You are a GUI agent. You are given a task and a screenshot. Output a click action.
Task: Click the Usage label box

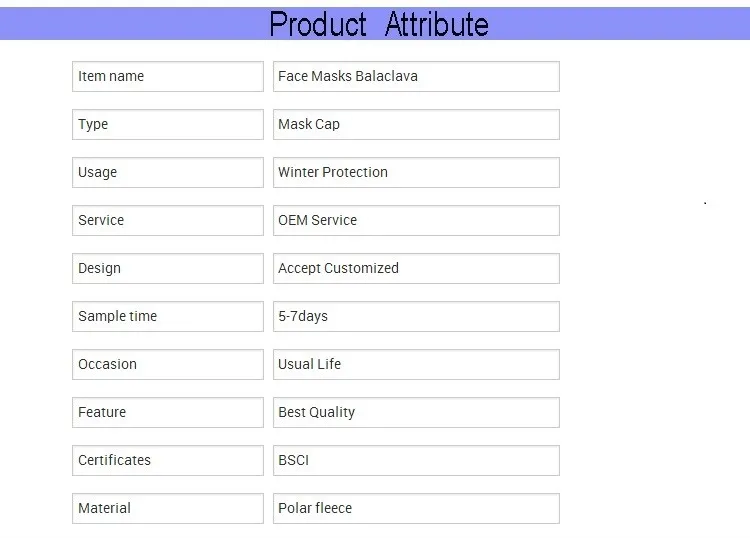(x=167, y=173)
